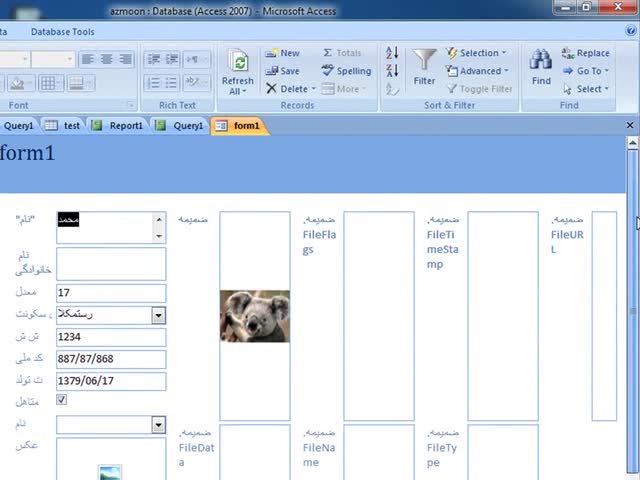The height and width of the screenshot is (480, 640).
Task: Create a New record
Action: [282, 53]
